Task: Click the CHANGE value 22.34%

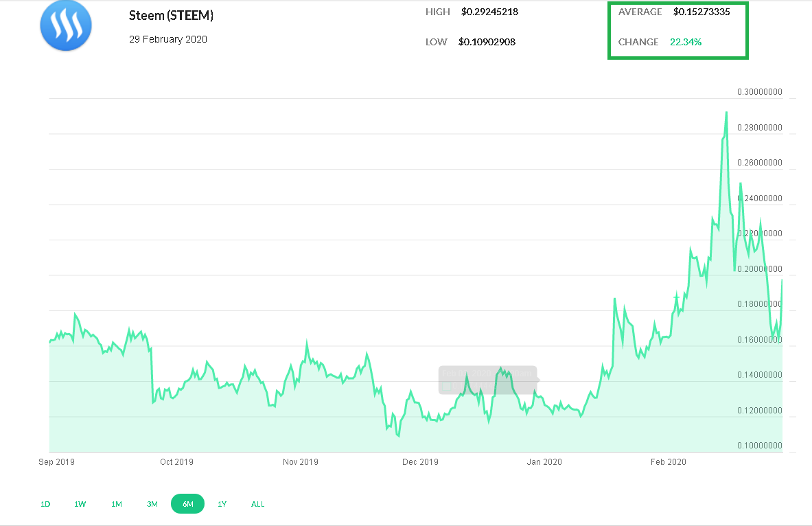Action: pyautogui.click(x=686, y=42)
